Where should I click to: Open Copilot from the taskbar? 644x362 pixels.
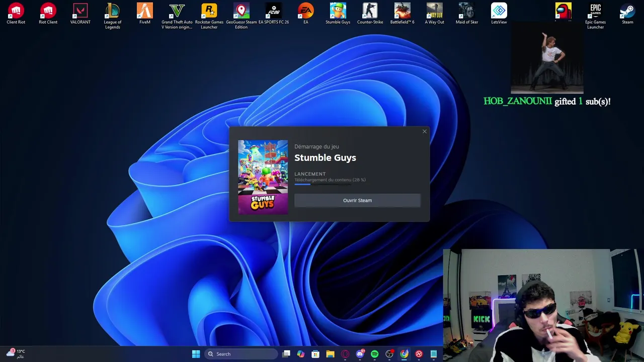pyautogui.click(x=301, y=354)
